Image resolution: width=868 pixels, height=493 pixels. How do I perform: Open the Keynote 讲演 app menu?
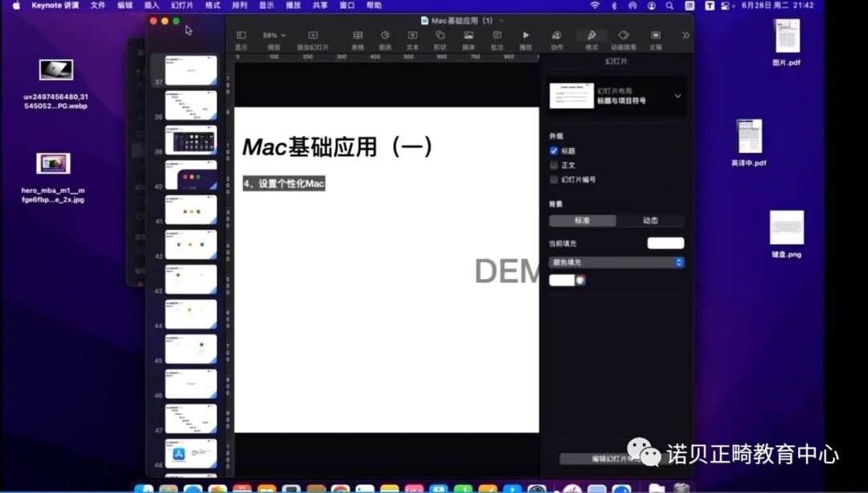[x=55, y=6]
